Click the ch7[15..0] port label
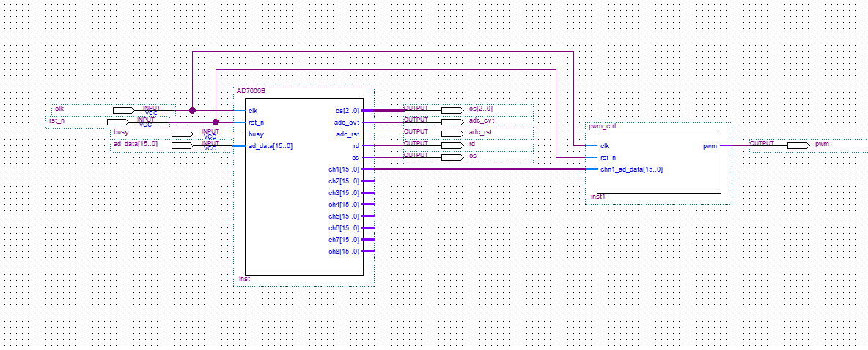Image resolution: width=868 pixels, height=350 pixels. point(344,240)
